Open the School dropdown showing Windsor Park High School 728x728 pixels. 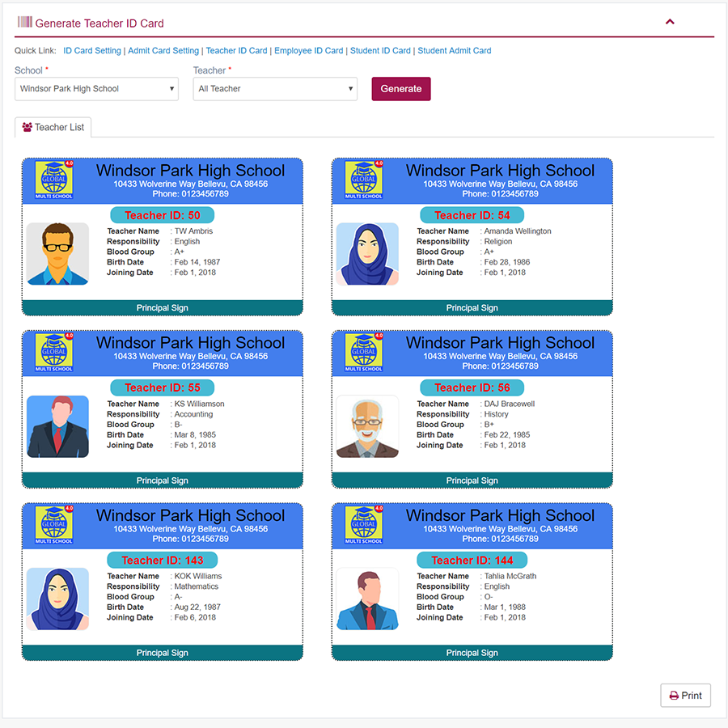pyautogui.click(x=96, y=89)
